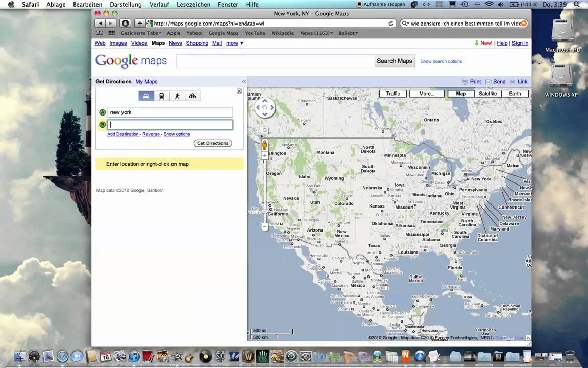This screenshot has height=368, width=588.
Task: Open the Ablage menu
Action: tap(56, 5)
